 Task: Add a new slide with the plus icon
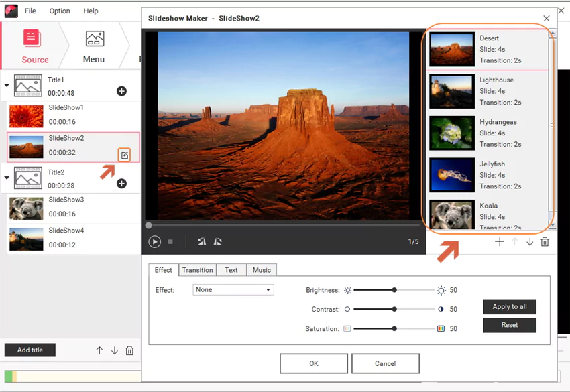[x=499, y=241]
